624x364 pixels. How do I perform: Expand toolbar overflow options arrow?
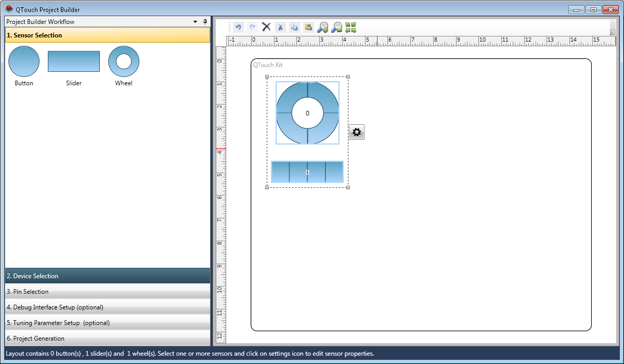click(613, 32)
